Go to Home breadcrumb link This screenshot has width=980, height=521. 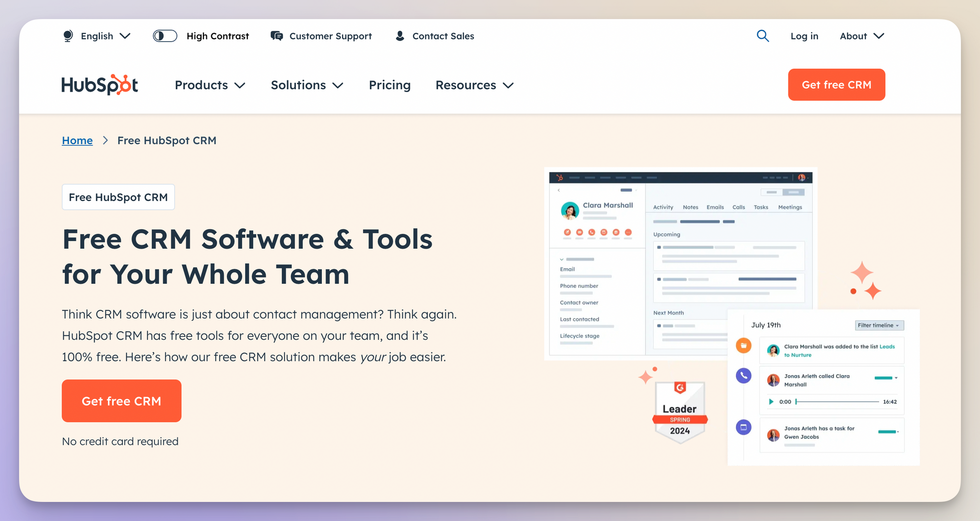point(77,141)
